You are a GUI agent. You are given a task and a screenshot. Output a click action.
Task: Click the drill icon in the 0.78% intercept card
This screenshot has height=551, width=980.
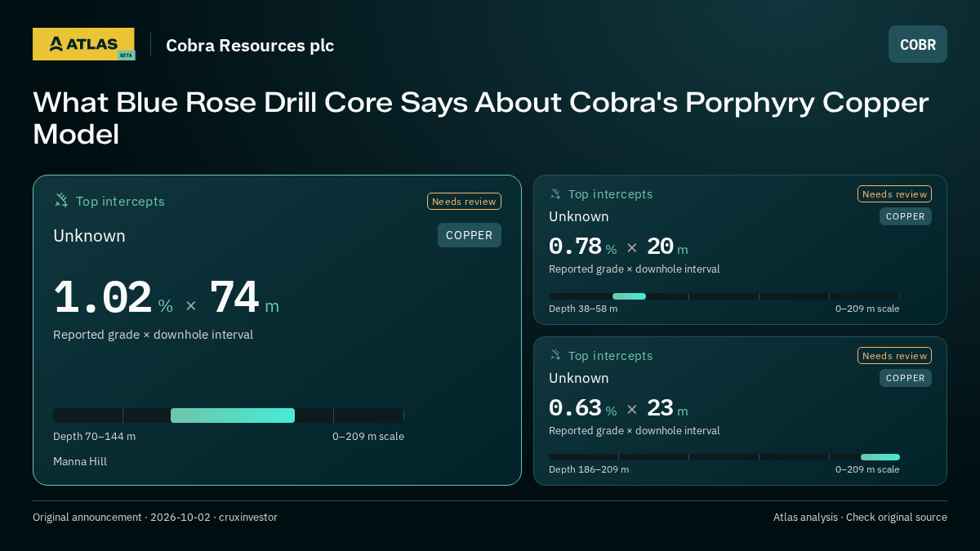[555, 194]
